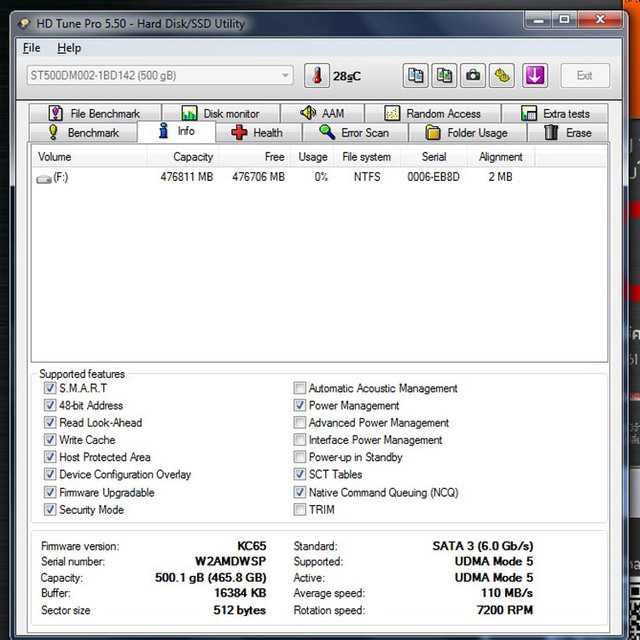Open the File Benchmark tab
This screenshot has height=640, width=640.
pos(95,113)
